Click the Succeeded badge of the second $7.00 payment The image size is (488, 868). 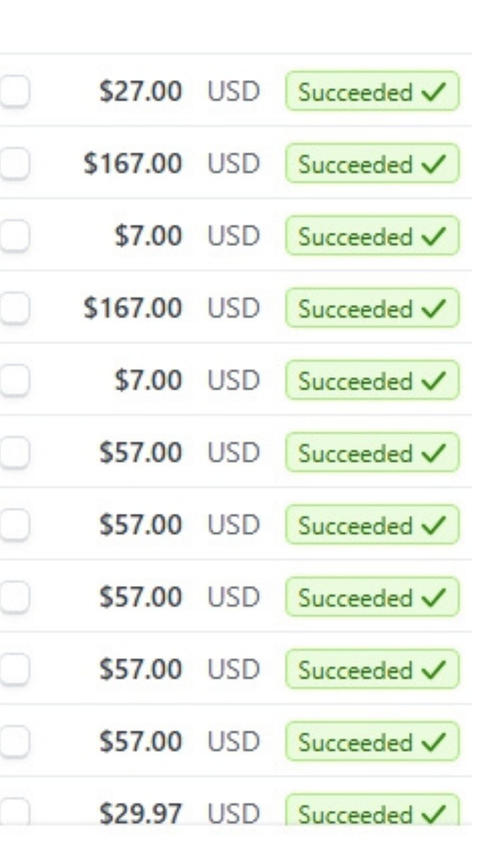pos(372,380)
